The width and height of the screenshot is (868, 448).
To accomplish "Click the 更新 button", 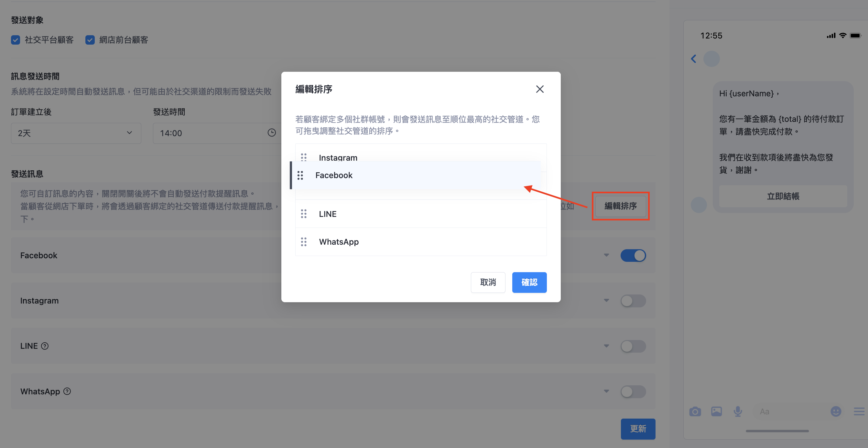I will click(x=638, y=429).
